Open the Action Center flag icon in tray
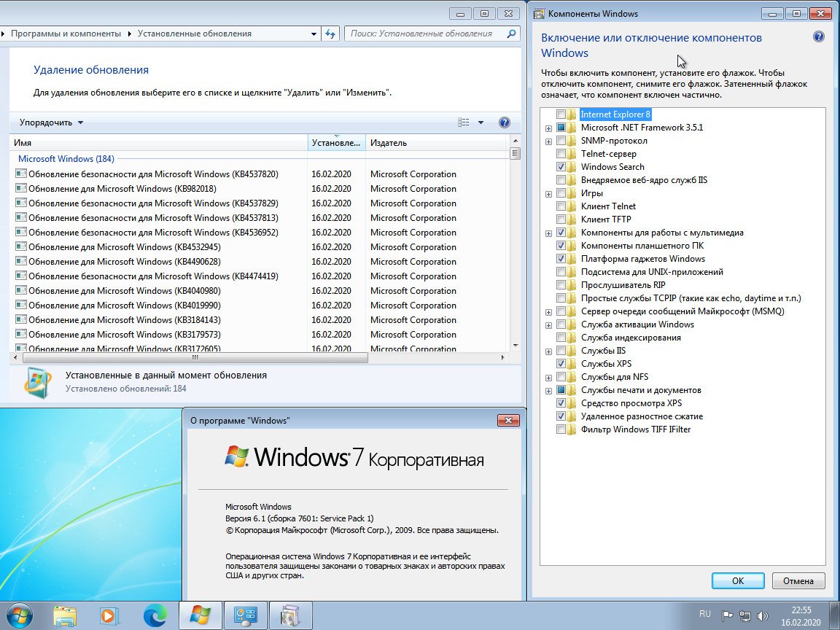This screenshot has height=630, width=840. pyautogui.click(x=727, y=615)
